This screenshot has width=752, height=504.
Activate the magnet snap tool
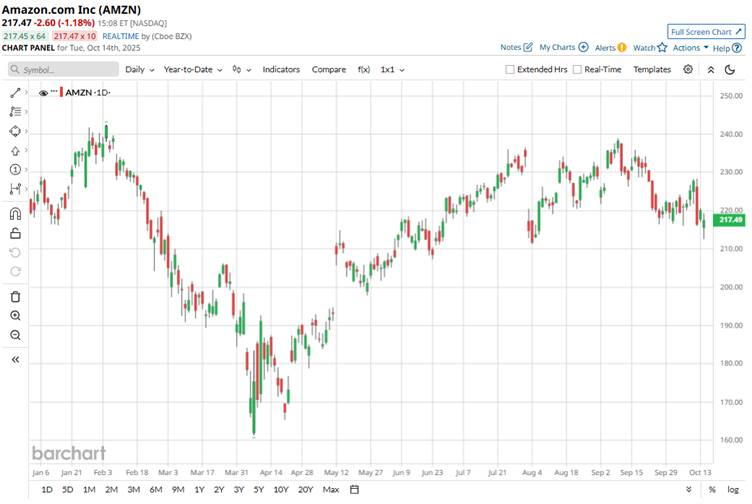click(x=15, y=213)
